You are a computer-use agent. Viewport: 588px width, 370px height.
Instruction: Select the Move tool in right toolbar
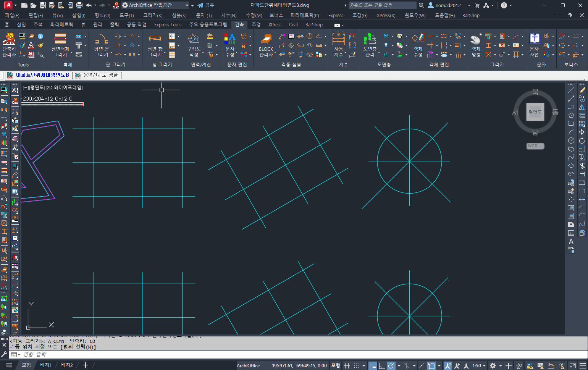click(x=582, y=132)
